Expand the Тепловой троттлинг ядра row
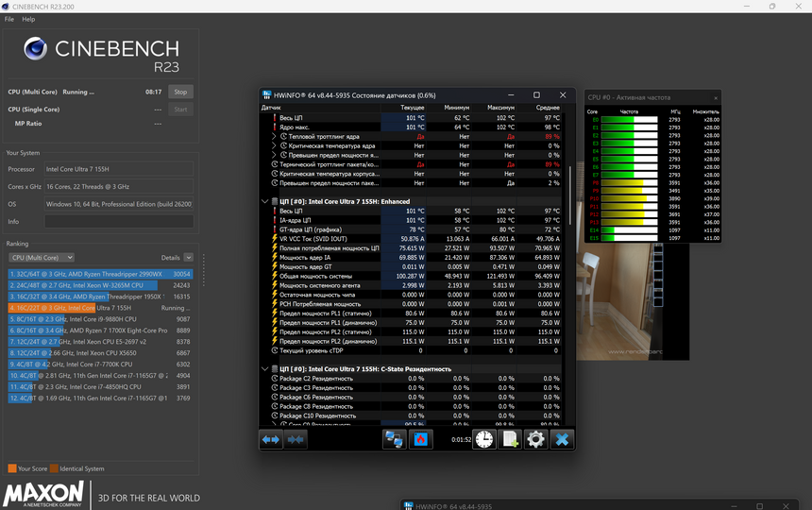Viewport: 812px width, 510px height. click(x=274, y=137)
